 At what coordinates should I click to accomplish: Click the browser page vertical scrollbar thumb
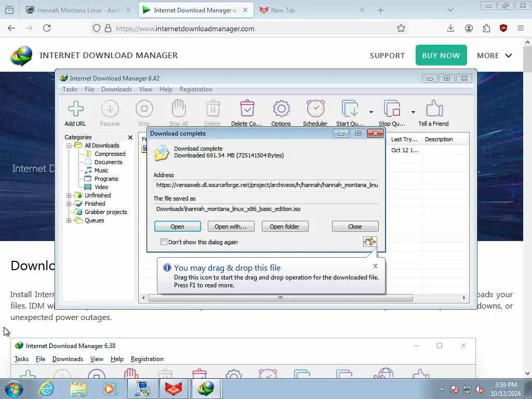click(527, 60)
